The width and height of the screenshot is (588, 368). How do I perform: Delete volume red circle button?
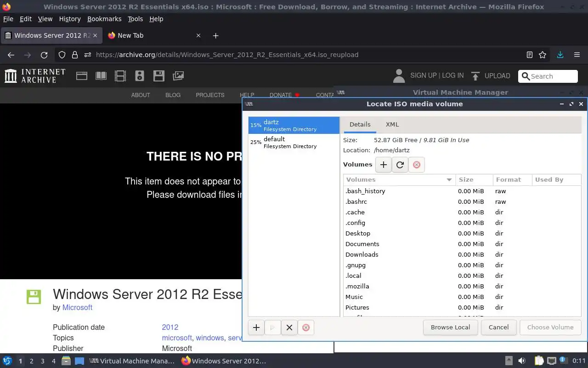pyautogui.click(x=417, y=165)
